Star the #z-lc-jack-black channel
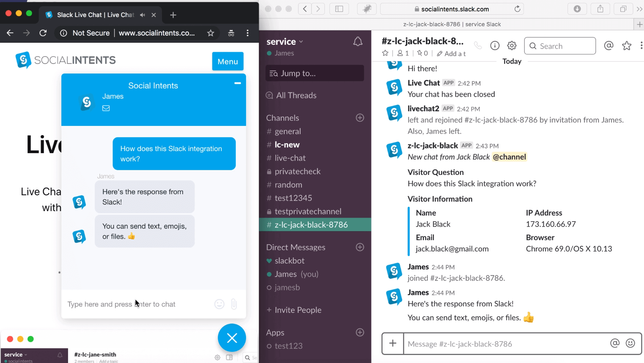This screenshot has height=363, width=644. pyautogui.click(x=385, y=53)
